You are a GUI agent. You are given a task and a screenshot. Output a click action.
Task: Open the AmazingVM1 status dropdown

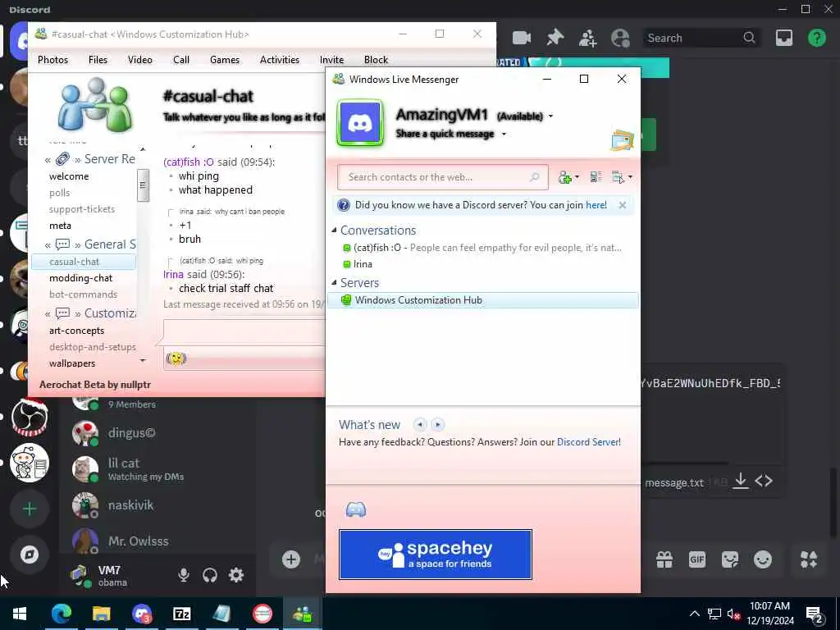pos(550,116)
